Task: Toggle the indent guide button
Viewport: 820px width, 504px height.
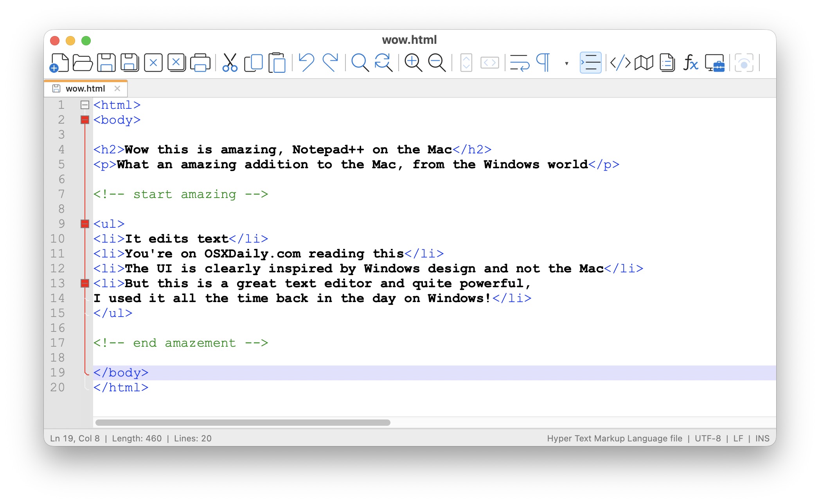Action: tap(590, 63)
